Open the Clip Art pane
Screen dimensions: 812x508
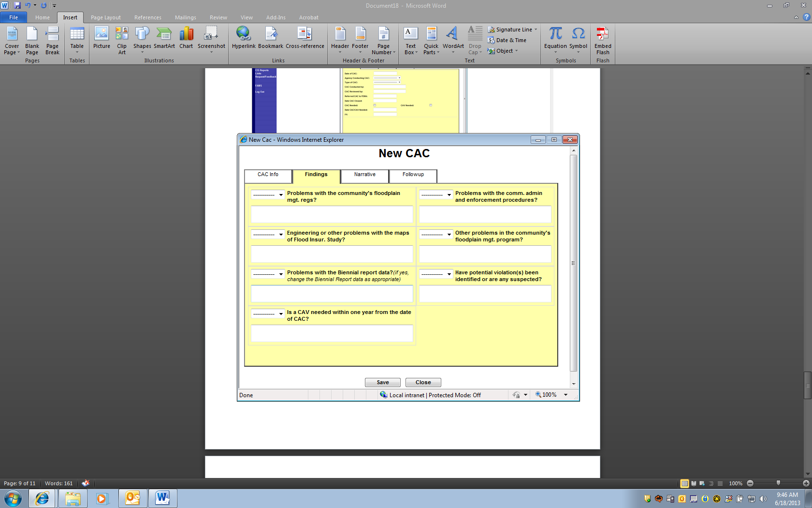122,41
